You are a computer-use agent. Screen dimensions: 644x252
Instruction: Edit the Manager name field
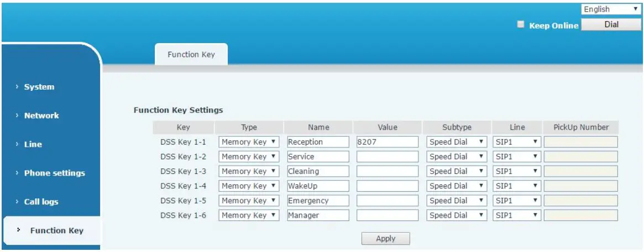click(318, 215)
